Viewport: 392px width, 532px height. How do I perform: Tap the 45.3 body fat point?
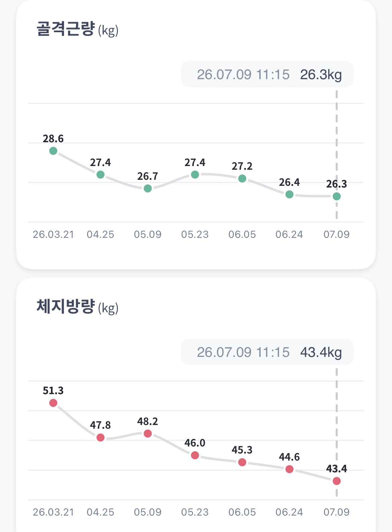pyautogui.click(x=242, y=462)
